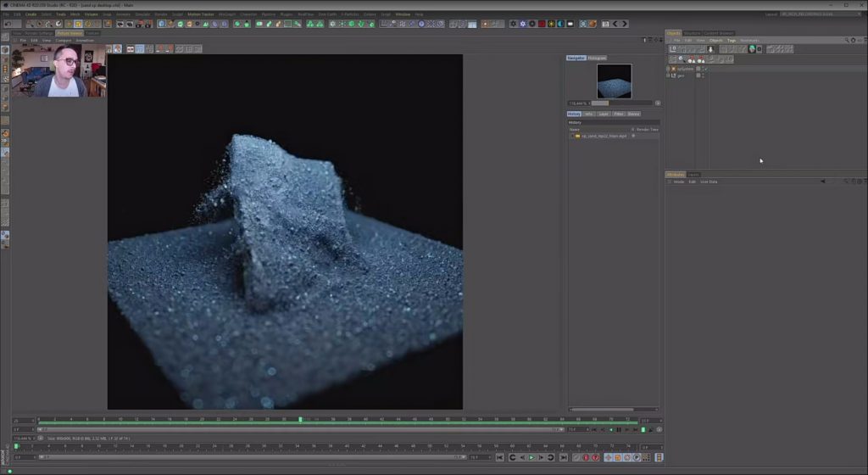This screenshot has height=475, width=868.
Task: Click the search magnifier in the Object Manager
Action: 847,41
